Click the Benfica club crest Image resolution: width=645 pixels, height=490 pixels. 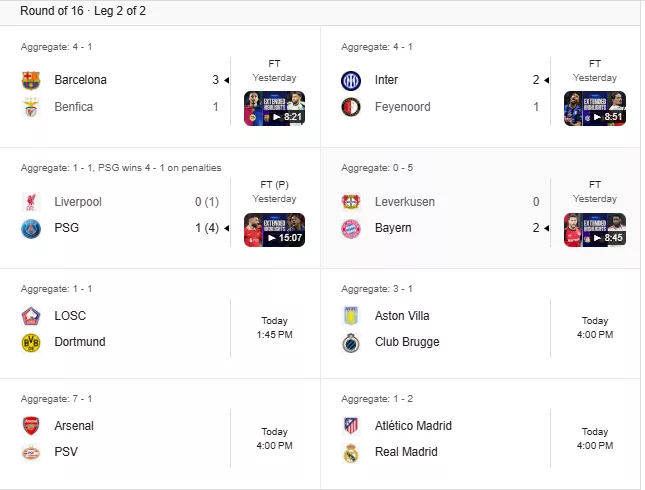tap(31, 107)
